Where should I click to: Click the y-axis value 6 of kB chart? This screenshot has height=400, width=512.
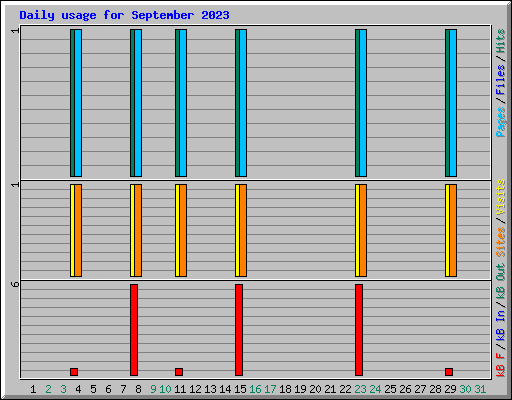(15, 284)
